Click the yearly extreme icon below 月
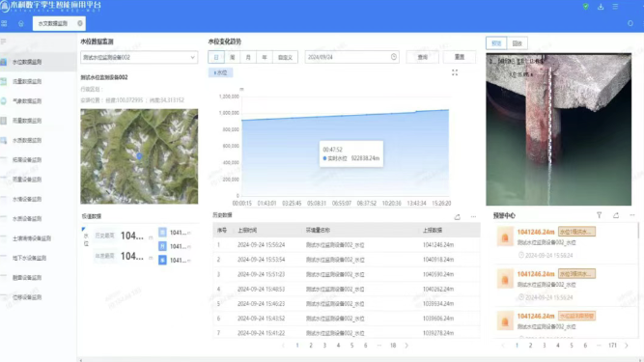This screenshot has height=362, width=644. point(162,261)
